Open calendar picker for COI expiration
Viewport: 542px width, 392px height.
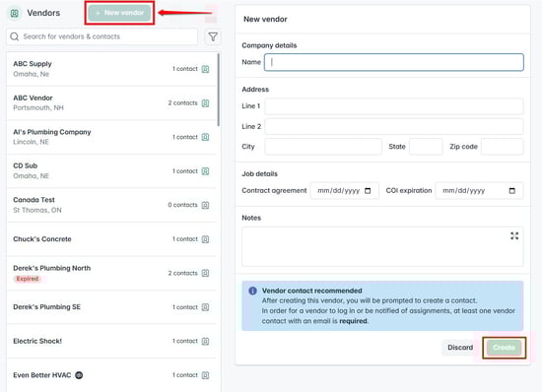coord(512,191)
